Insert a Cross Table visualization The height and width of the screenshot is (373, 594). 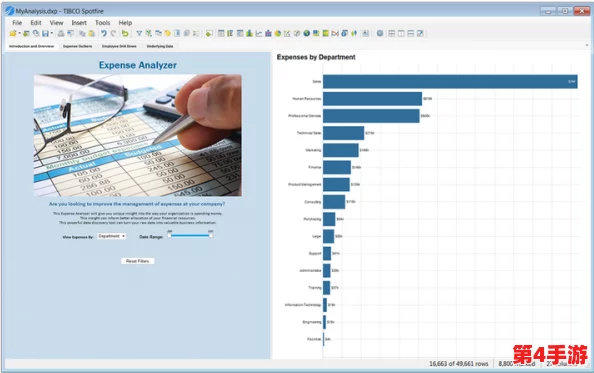pyautogui.click(x=230, y=33)
